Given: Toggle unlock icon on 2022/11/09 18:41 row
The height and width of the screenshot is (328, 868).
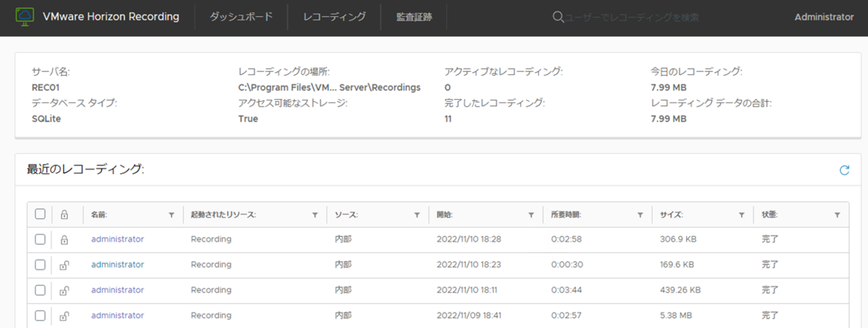Looking at the screenshot, I should tap(64, 315).
